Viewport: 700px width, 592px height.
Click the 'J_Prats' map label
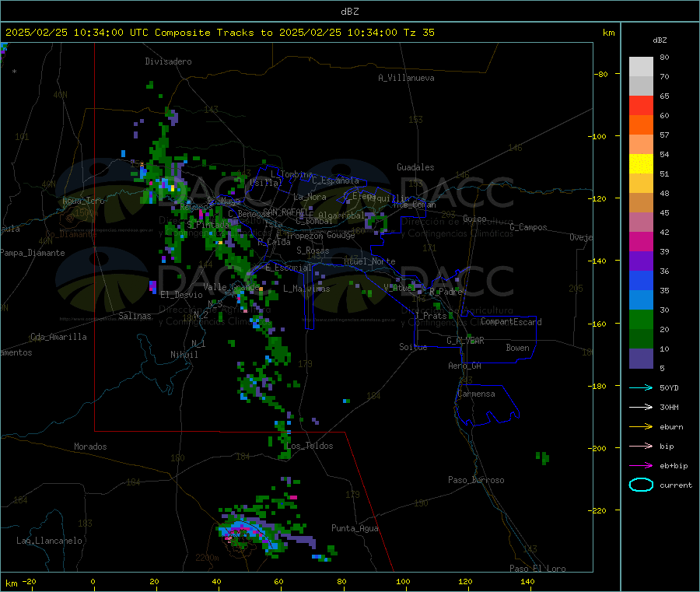(430, 315)
